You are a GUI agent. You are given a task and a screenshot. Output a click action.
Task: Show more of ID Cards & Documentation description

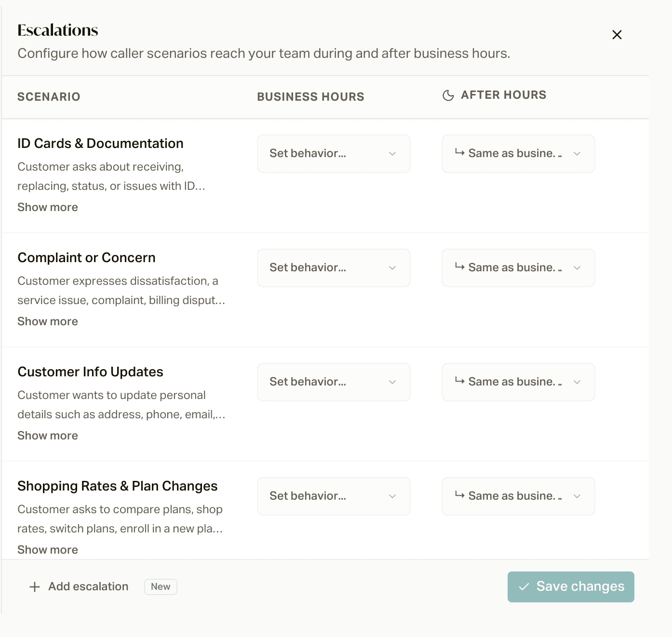[48, 207]
